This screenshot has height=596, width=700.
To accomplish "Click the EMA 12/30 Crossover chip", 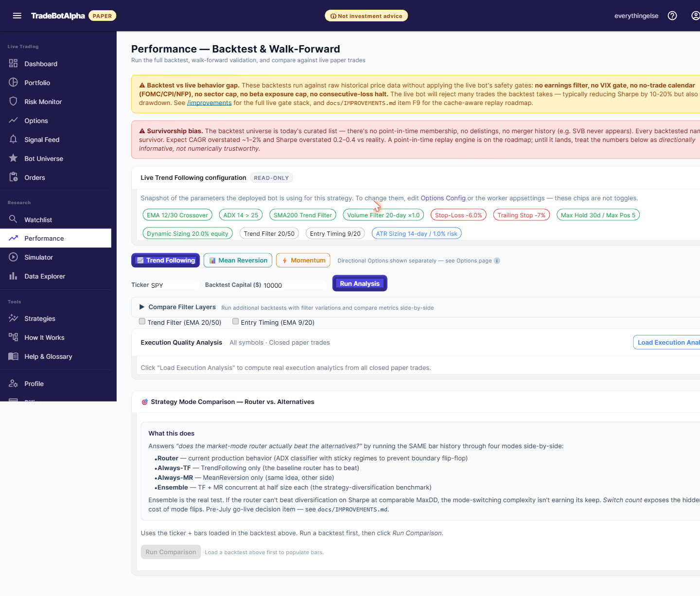I will coord(177,215).
